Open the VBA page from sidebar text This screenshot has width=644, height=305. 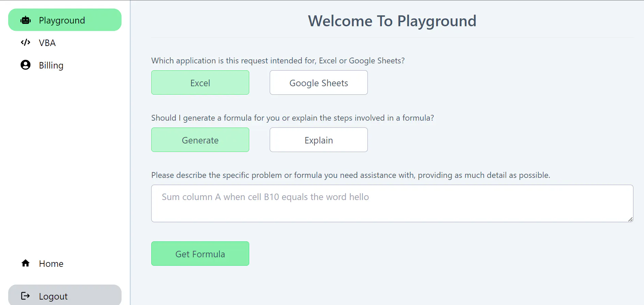coord(47,43)
